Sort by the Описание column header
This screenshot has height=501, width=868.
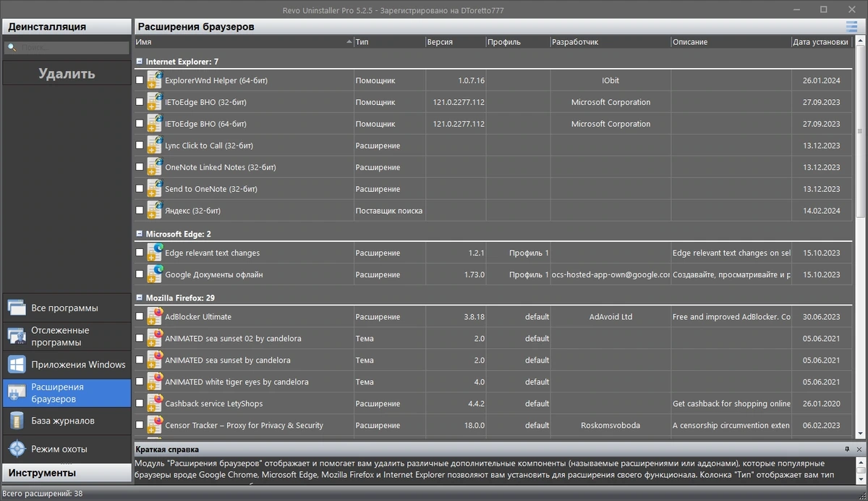(731, 42)
